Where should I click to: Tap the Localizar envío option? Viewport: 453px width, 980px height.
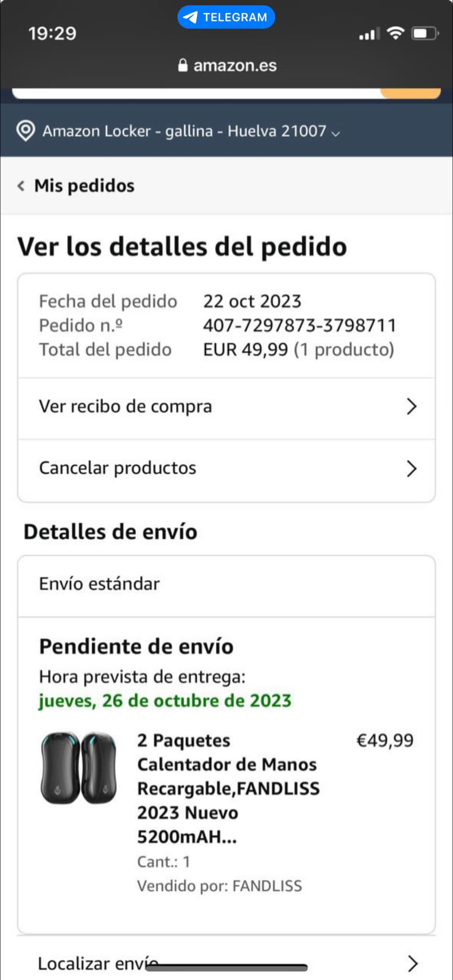pos(98,964)
